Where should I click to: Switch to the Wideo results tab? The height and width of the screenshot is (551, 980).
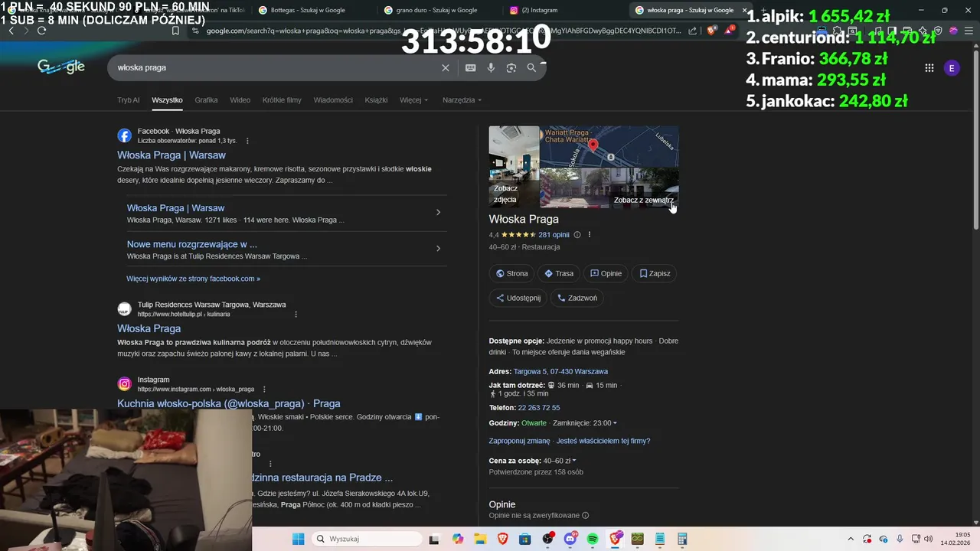[x=240, y=100]
